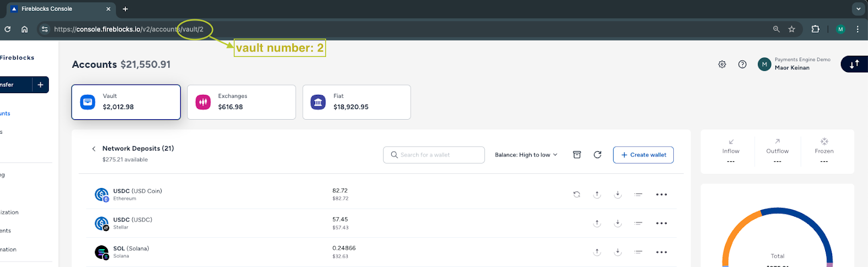868x267 pixels.
Task: Open the browser home page
Action: click(24, 29)
